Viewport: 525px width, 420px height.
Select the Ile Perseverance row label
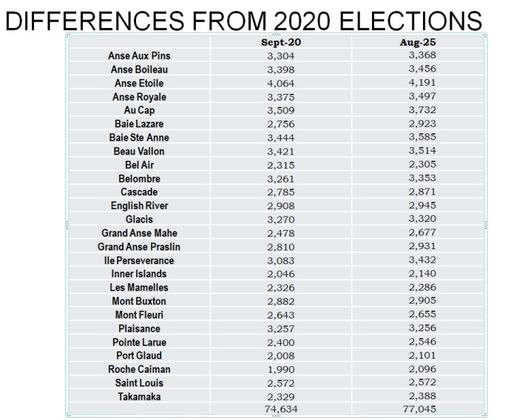[139, 260]
